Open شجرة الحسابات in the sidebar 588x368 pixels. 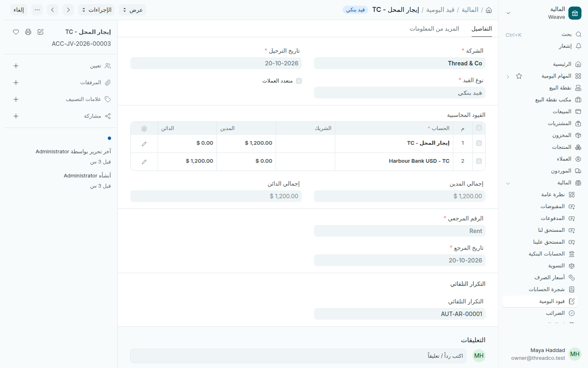point(540,289)
